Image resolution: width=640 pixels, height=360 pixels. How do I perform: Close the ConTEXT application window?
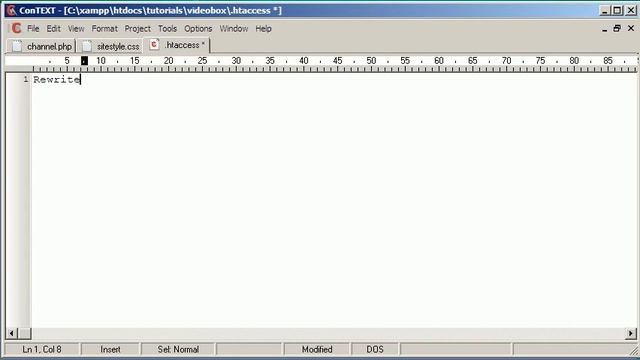pyautogui.click(x=631, y=10)
